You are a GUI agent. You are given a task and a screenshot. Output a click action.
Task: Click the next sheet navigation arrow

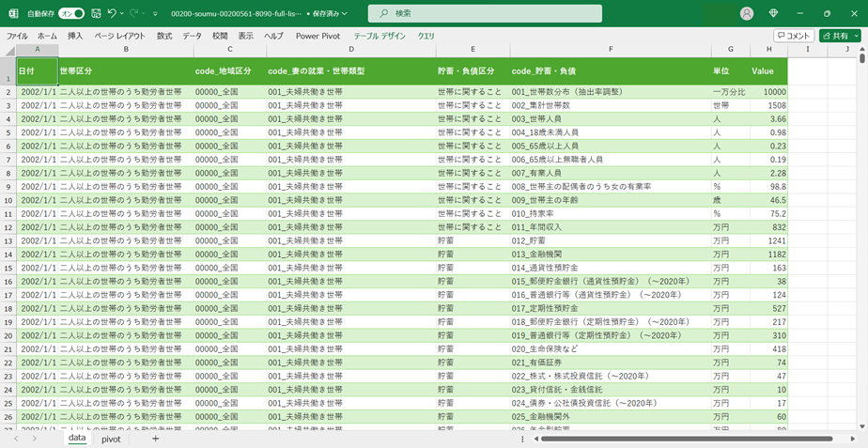[x=35, y=439]
